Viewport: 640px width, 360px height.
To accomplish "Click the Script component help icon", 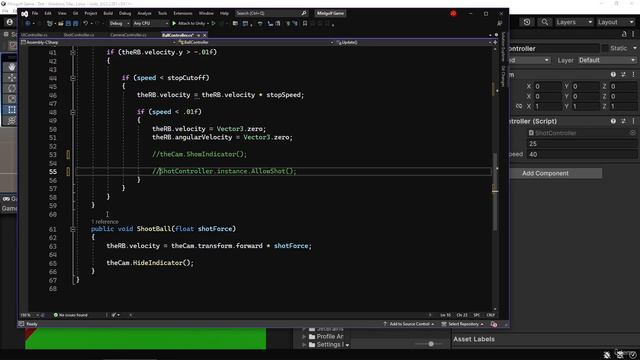I will pos(613,121).
